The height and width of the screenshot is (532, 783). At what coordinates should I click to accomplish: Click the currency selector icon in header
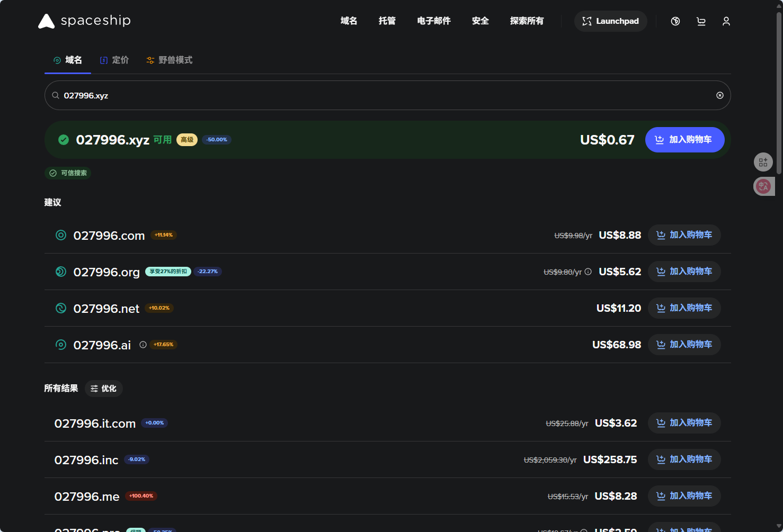point(675,21)
